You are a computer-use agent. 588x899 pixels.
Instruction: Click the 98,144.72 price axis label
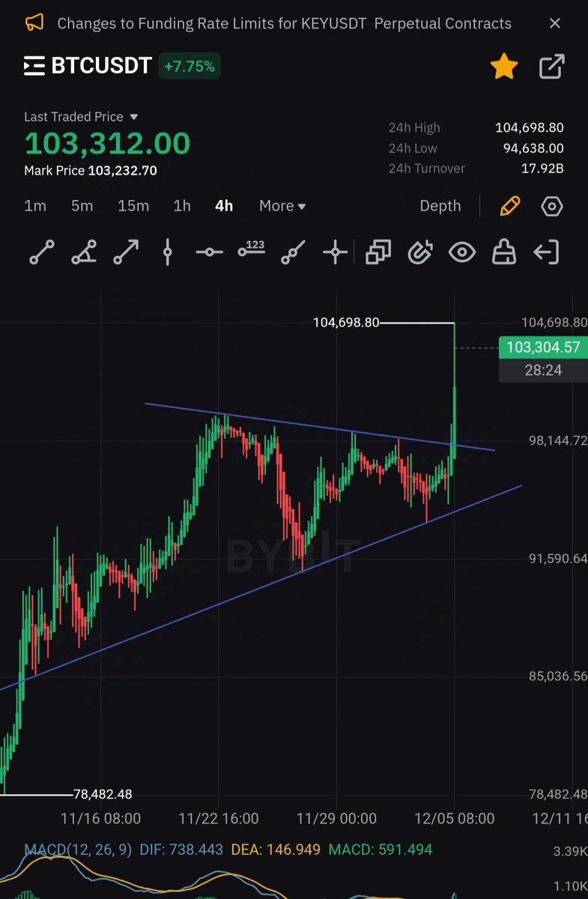558,441
